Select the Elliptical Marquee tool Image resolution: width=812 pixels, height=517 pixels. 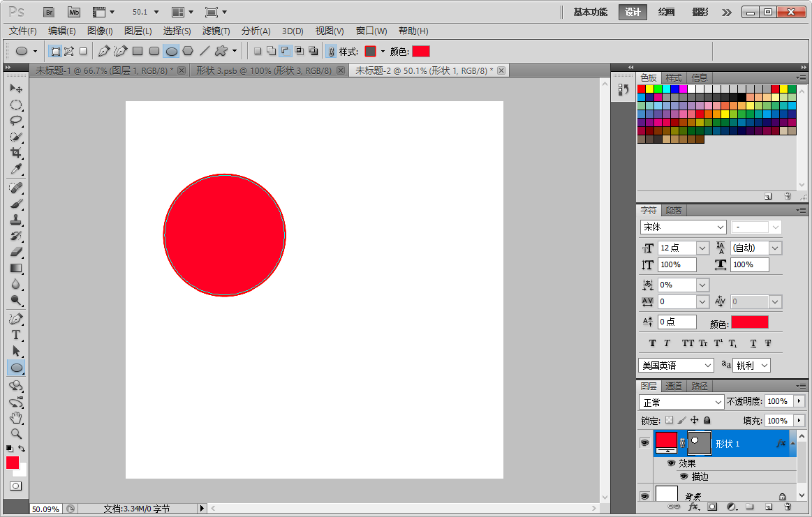coord(16,105)
